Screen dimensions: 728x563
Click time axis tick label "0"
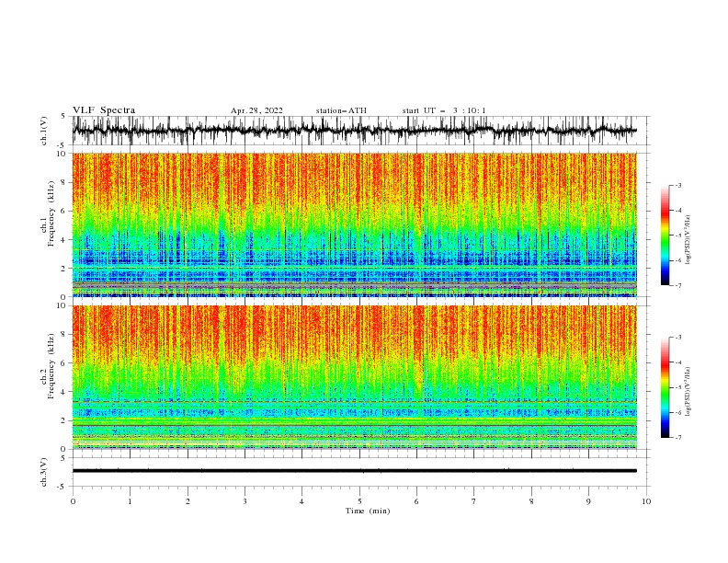click(x=73, y=501)
